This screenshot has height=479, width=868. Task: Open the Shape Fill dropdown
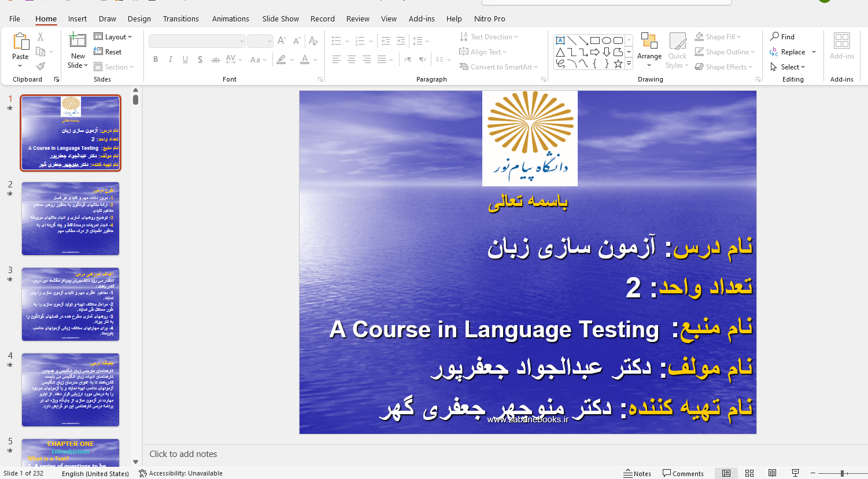click(x=718, y=36)
